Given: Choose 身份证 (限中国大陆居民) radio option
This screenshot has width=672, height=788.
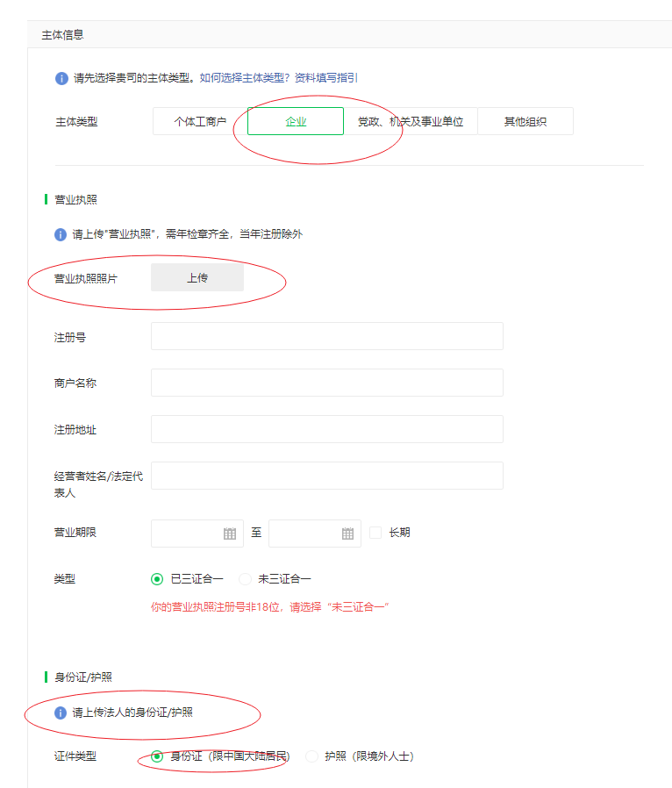Looking at the screenshot, I should [x=157, y=756].
